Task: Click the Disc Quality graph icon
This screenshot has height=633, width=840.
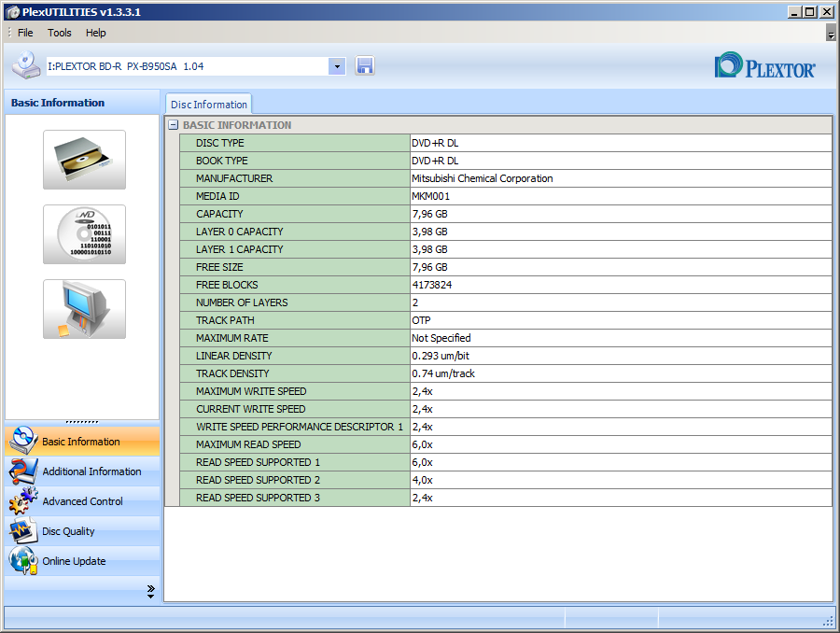Action: [x=23, y=530]
